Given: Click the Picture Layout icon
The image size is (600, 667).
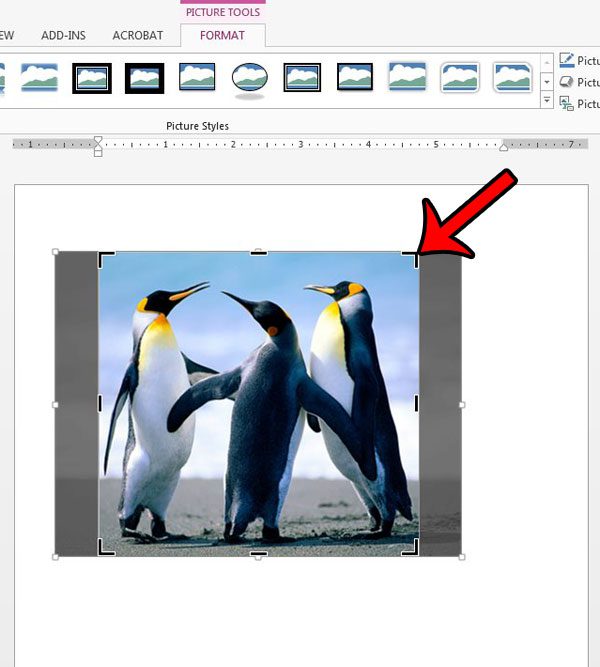Looking at the screenshot, I should coord(567,103).
